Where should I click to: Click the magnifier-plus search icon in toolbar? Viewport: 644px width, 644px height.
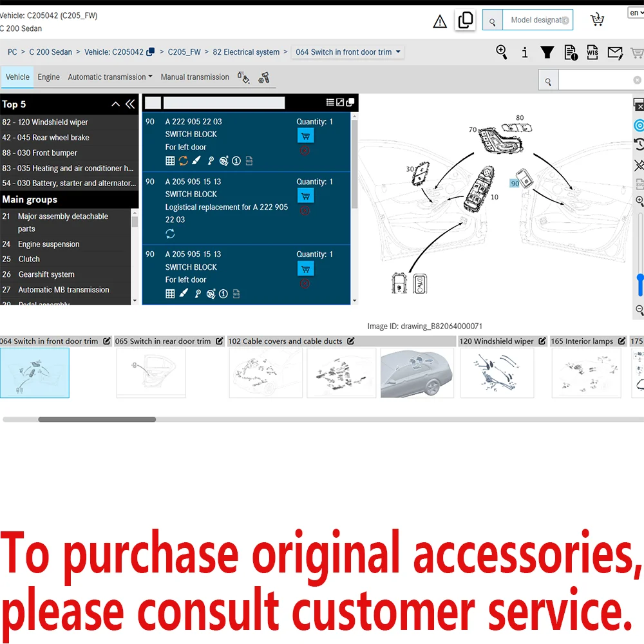502,52
